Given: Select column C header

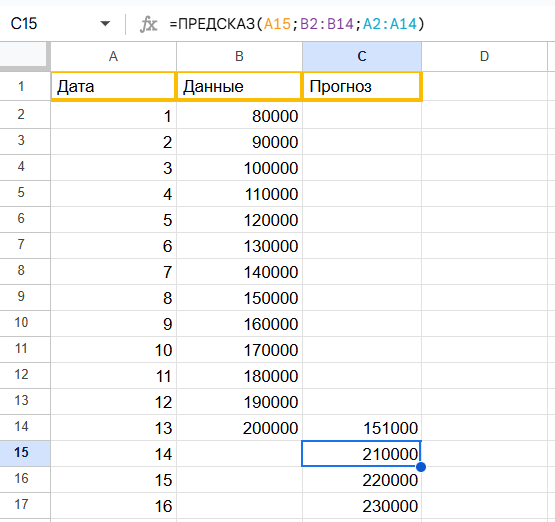Looking at the screenshot, I should [x=362, y=57].
